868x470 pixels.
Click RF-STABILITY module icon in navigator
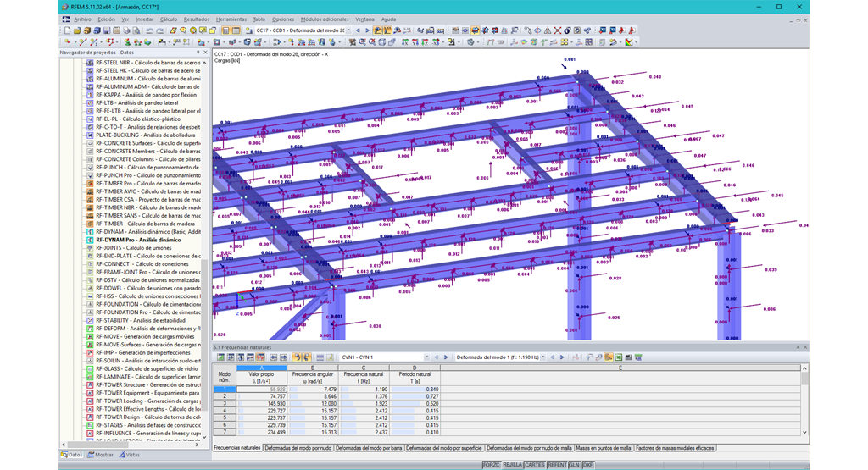tap(90, 320)
